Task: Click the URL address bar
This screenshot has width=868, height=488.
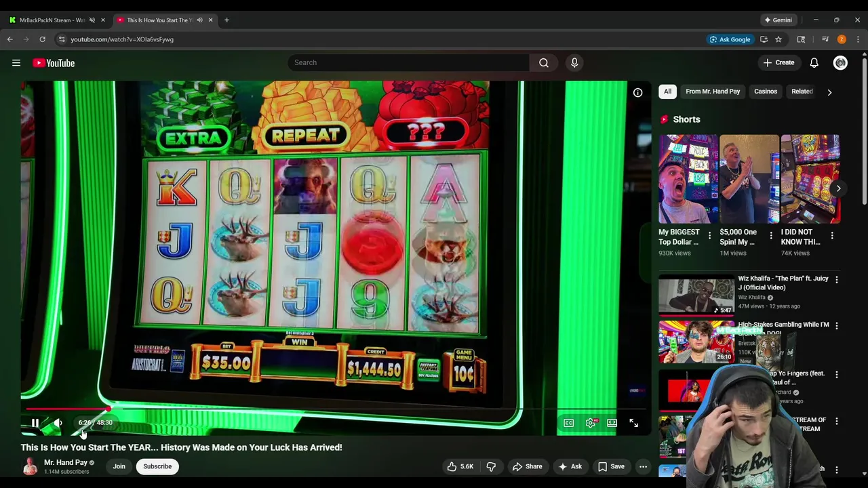Action: pos(380,39)
